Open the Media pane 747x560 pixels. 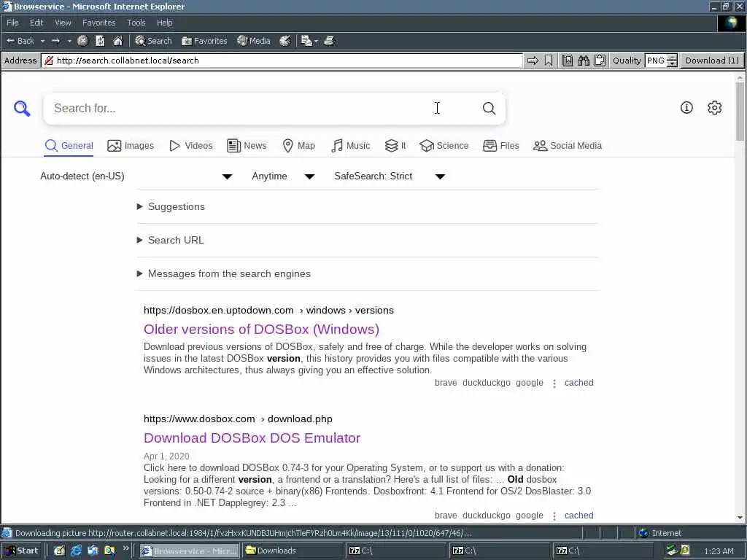tap(254, 41)
